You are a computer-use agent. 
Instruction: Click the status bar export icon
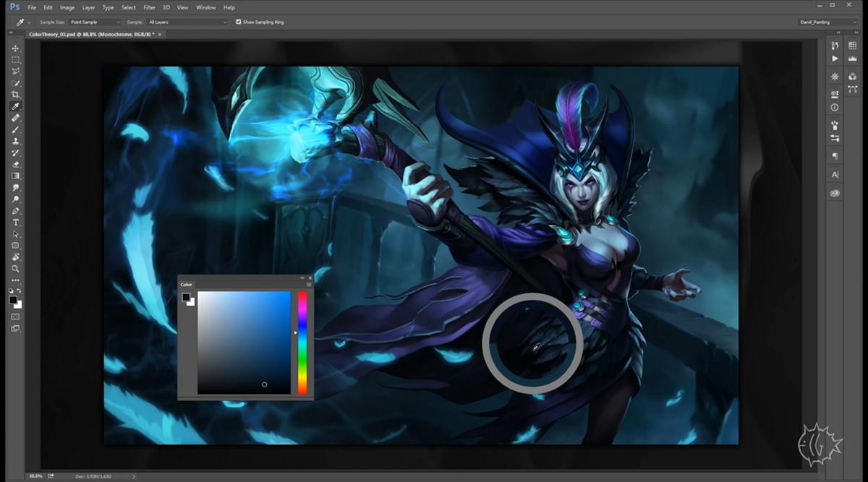tap(51, 476)
